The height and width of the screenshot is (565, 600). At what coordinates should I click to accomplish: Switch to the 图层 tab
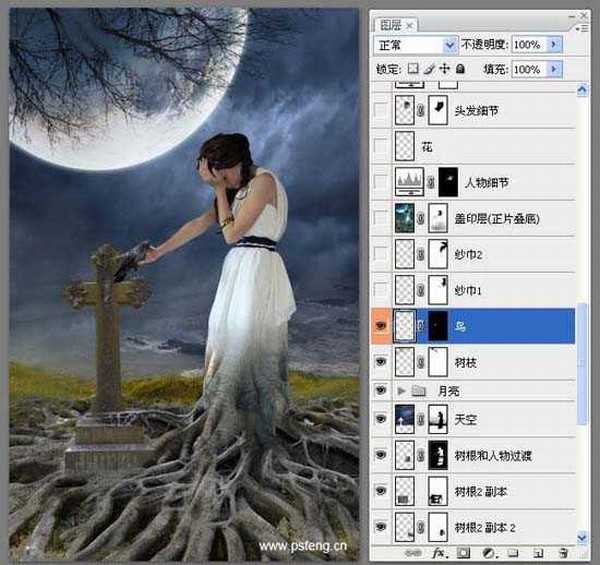tap(388, 23)
